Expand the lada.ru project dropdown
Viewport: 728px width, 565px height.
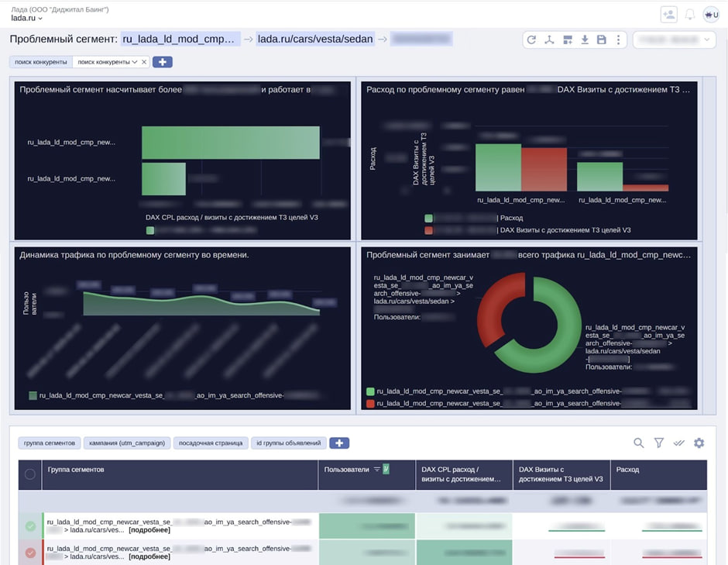pyautogui.click(x=27, y=18)
